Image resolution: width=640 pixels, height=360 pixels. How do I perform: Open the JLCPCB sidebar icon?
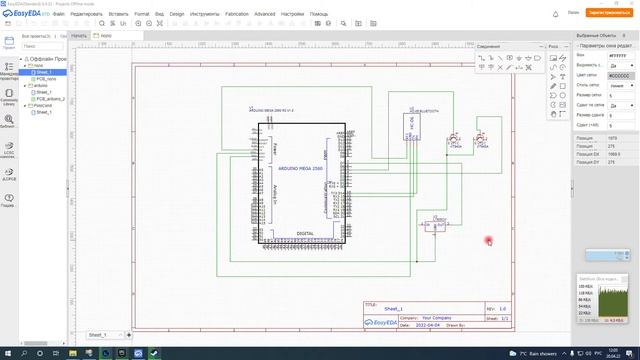click(9, 174)
